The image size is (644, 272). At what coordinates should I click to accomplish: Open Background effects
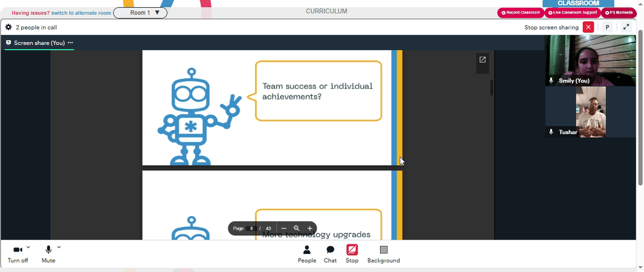pyautogui.click(x=384, y=255)
